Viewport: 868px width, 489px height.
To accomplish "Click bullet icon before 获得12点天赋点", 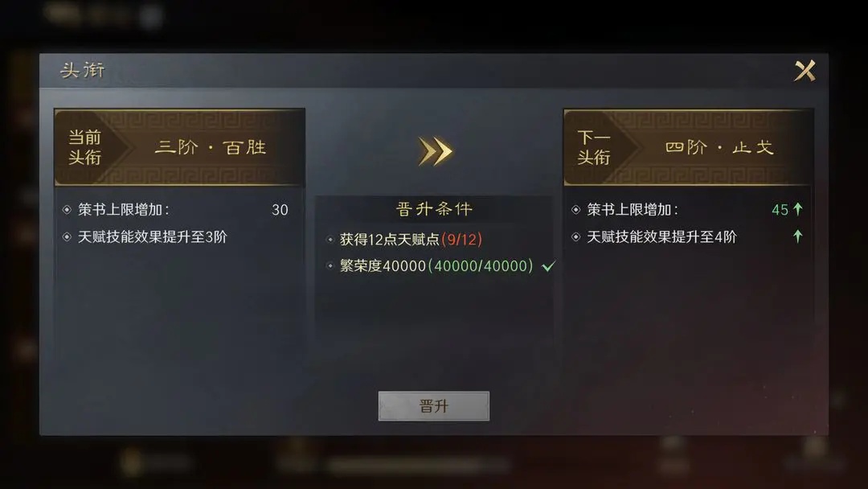I will [330, 239].
